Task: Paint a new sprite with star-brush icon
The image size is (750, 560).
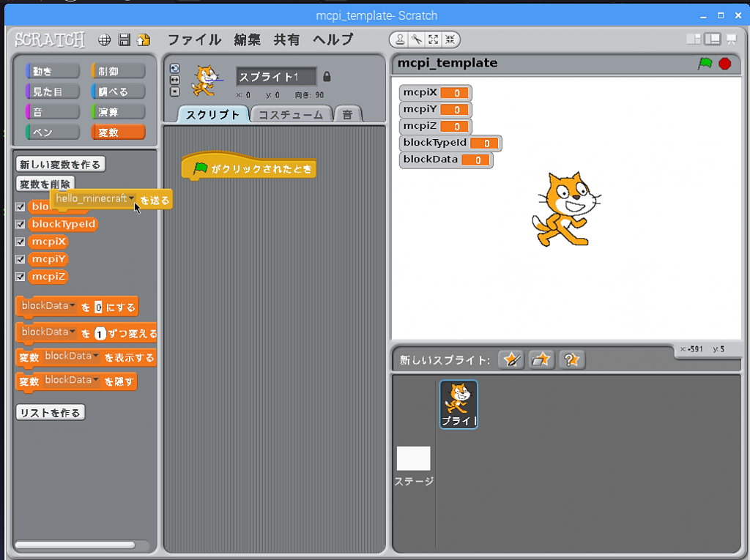Action: click(x=511, y=359)
